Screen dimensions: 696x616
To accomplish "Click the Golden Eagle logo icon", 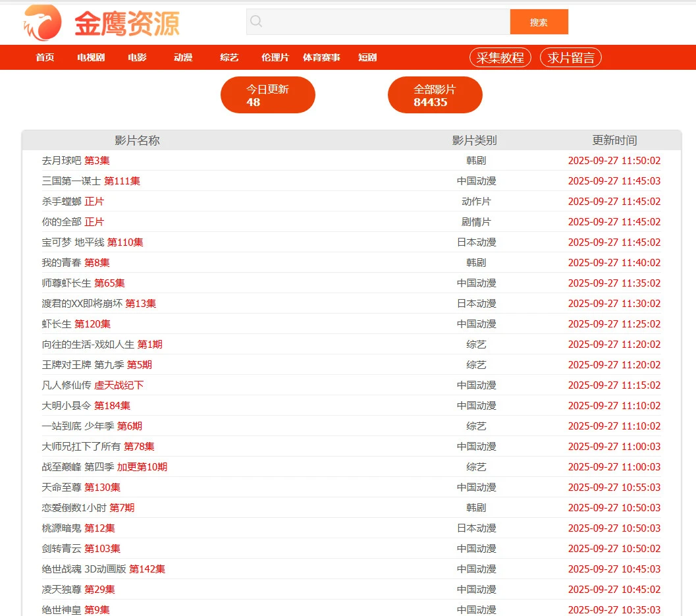I will [43, 23].
